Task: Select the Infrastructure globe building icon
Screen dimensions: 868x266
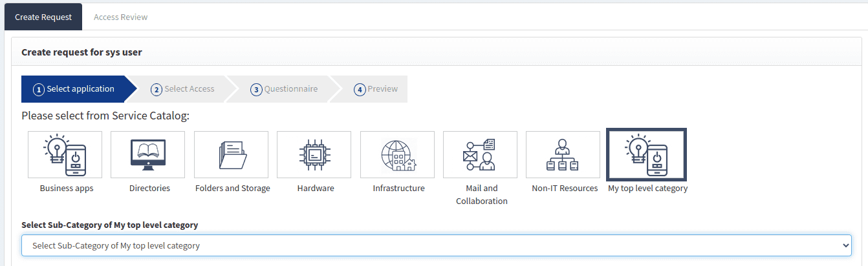Action: coord(397,155)
